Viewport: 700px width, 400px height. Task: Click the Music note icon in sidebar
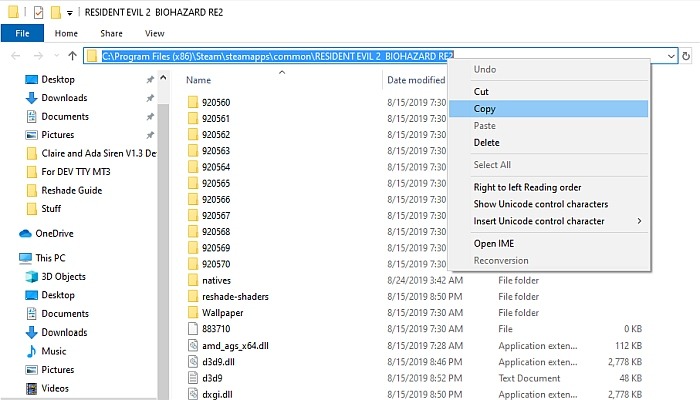pos(31,351)
